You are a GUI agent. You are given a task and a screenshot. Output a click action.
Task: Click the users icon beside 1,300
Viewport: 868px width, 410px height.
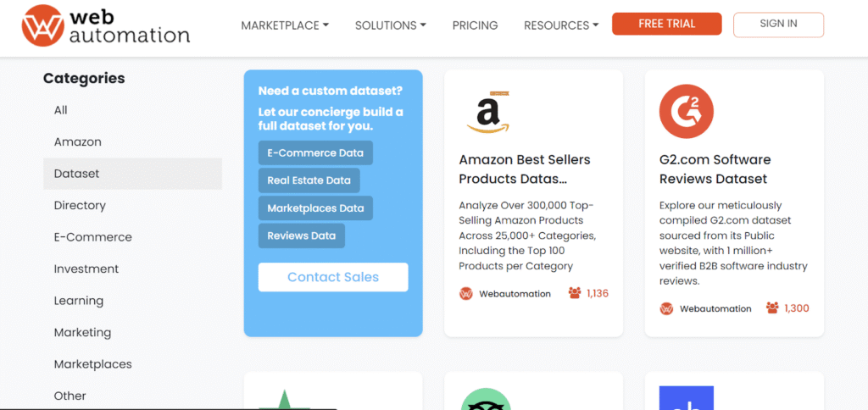click(772, 308)
